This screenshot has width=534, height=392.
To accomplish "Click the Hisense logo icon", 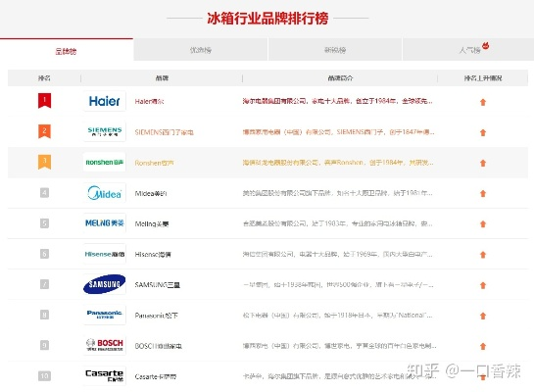I will click(104, 254).
